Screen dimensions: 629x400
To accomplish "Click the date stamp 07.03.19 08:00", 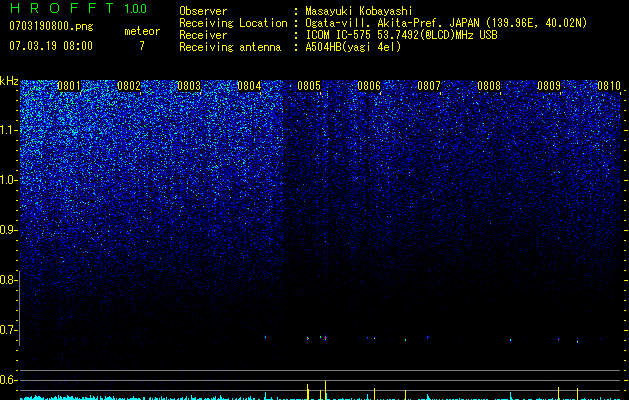I will (51, 46).
